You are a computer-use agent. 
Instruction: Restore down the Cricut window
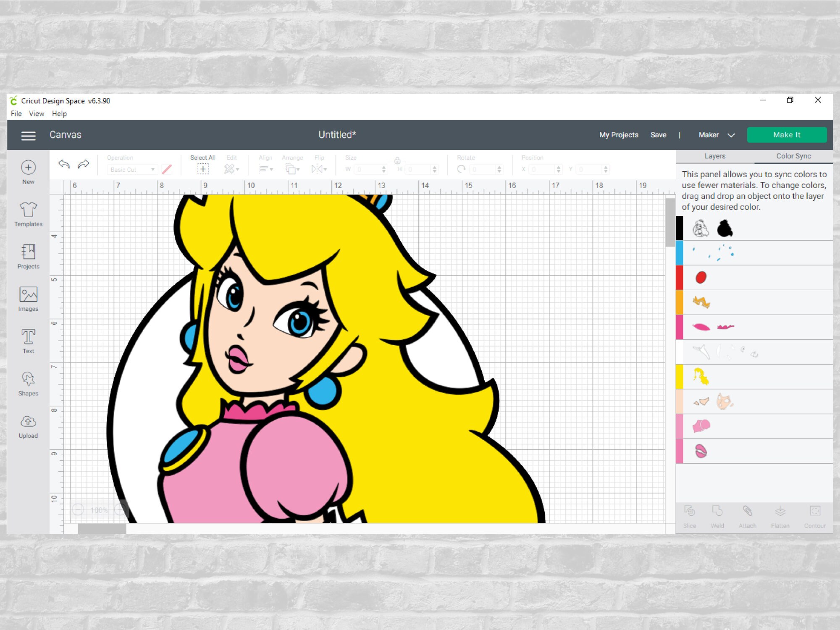(x=790, y=100)
